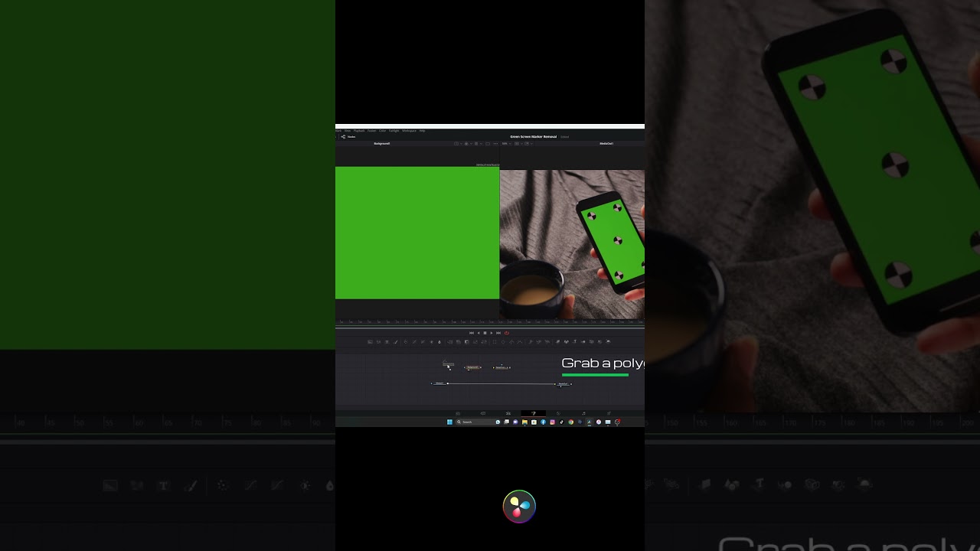Open the Windows Start menu
This screenshot has width=980, height=551.
tap(450, 422)
